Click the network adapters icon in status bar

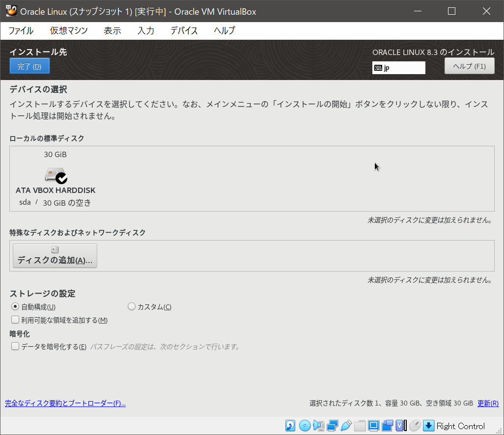[333, 426]
